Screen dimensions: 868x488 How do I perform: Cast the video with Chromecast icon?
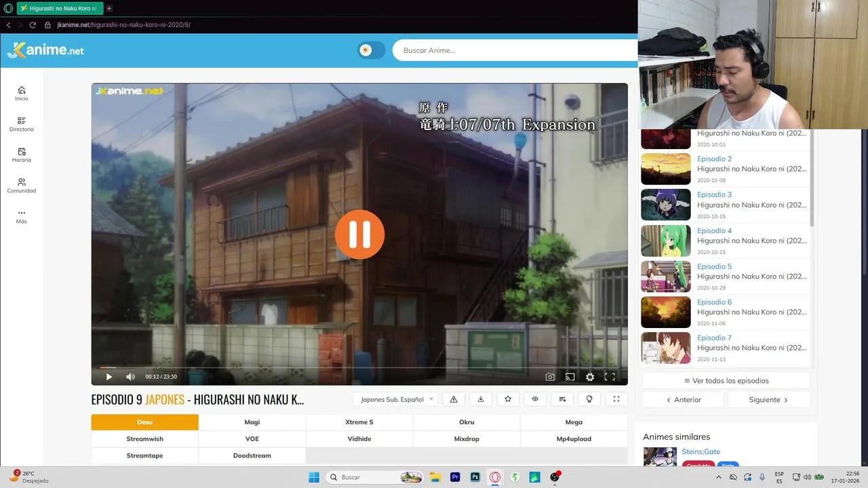tap(570, 377)
